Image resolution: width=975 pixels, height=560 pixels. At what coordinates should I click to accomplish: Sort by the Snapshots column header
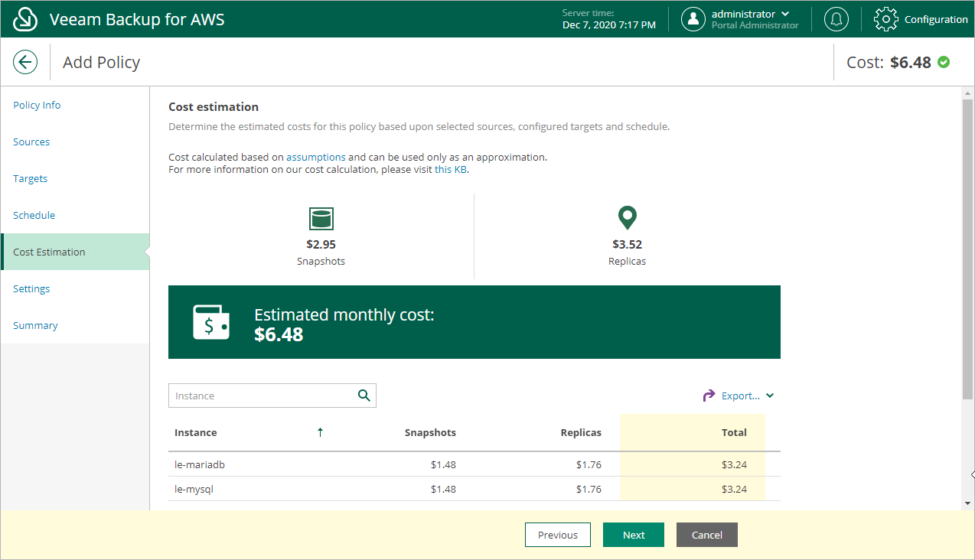pos(430,432)
